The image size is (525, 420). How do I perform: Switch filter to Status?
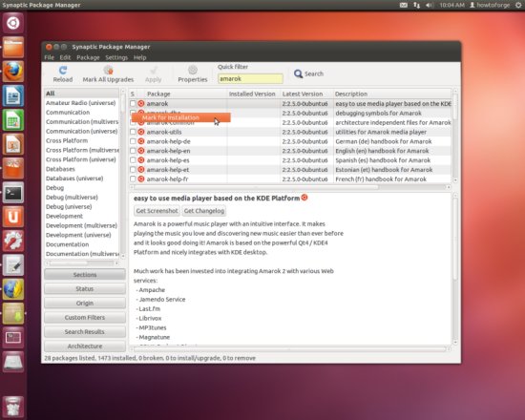[85, 288]
